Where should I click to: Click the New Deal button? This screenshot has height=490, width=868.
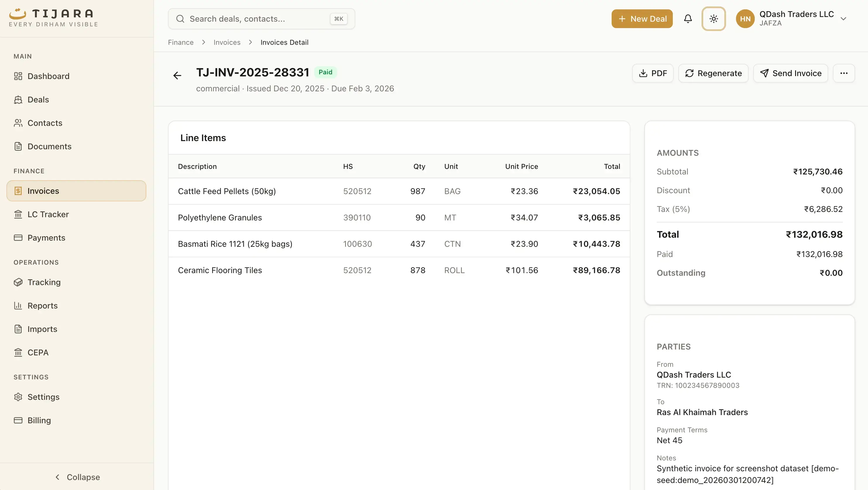point(641,18)
